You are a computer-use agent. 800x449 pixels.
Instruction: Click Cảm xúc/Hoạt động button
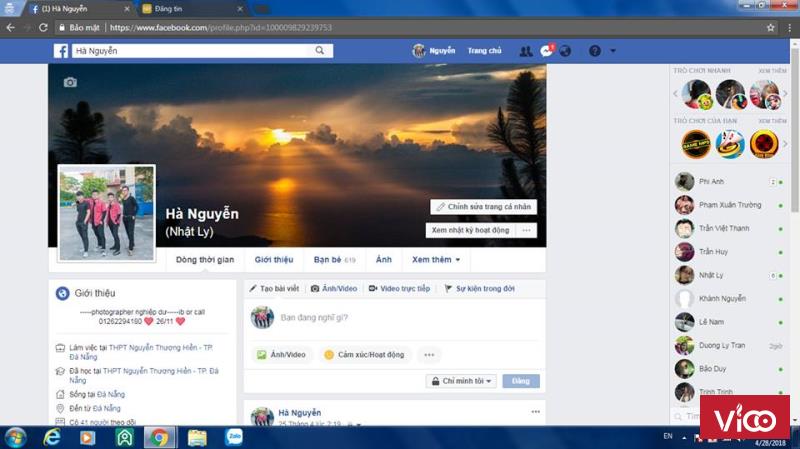click(365, 355)
